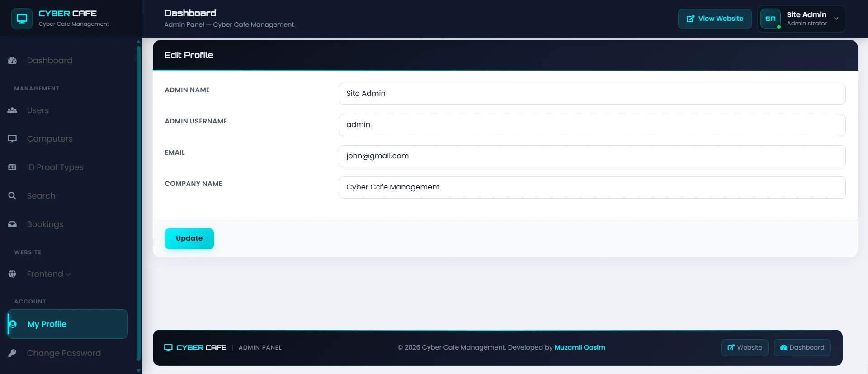The height and width of the screenshot is (374, 868).
Task: Click the Email input field
Action: click(592, 156)
